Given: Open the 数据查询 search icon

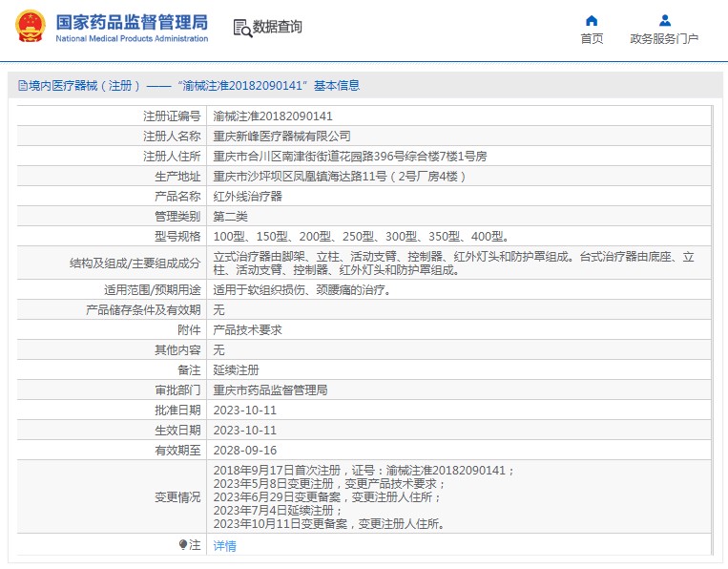Looking at the screenshot, I should (x=242, y=28).
